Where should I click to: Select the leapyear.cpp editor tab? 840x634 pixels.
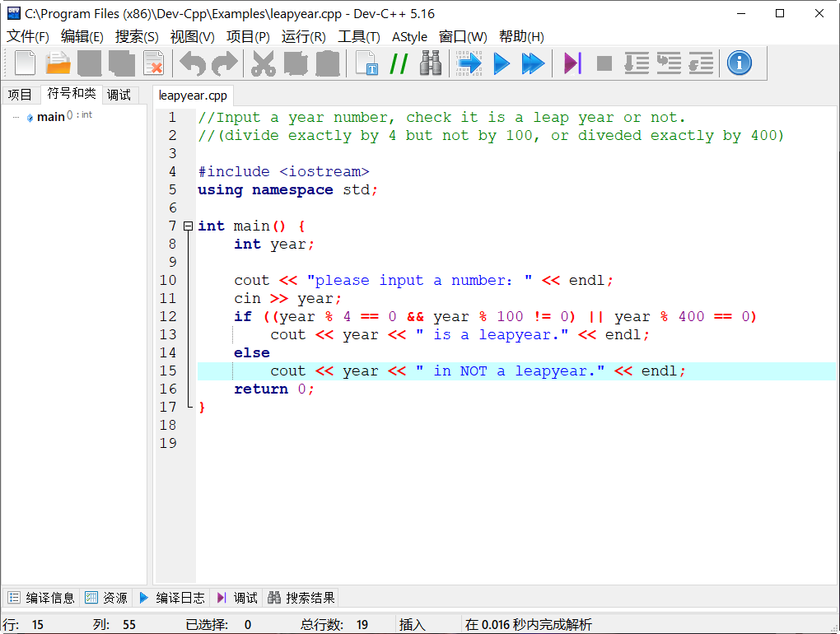tap(193, 95)
